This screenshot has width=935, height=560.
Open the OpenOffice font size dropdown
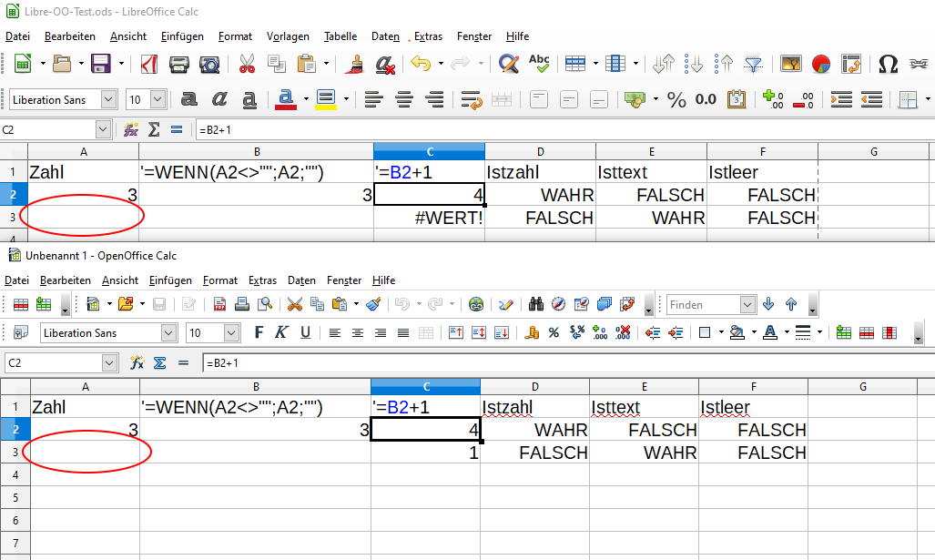[230, 332]
